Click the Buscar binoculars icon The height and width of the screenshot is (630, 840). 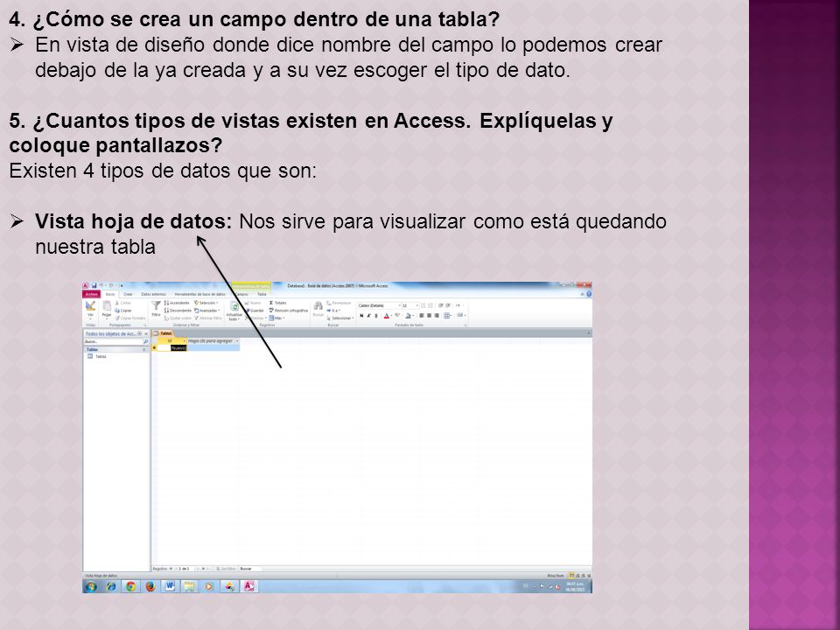[318, 308]
